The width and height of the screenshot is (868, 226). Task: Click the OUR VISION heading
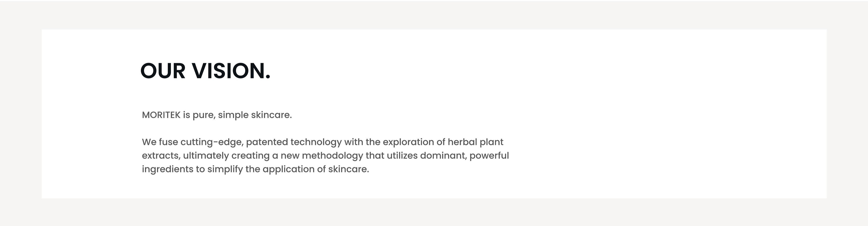[205, 71]
